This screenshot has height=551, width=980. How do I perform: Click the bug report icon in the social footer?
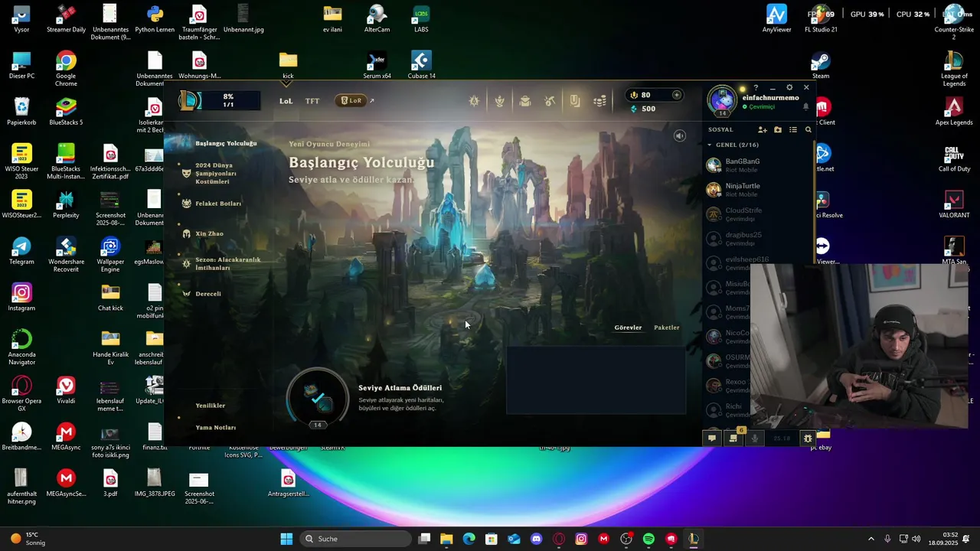click(808, 439)
